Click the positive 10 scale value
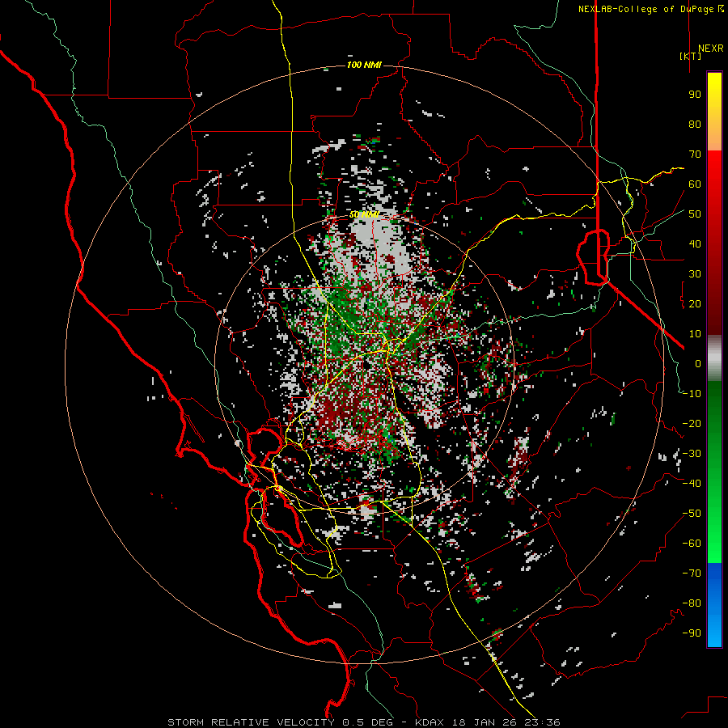This screenshot has height=728, width=728. 695,334
